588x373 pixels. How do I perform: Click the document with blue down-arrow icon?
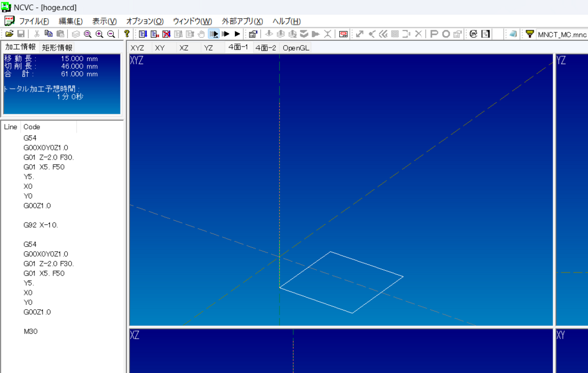pos(143,34)
